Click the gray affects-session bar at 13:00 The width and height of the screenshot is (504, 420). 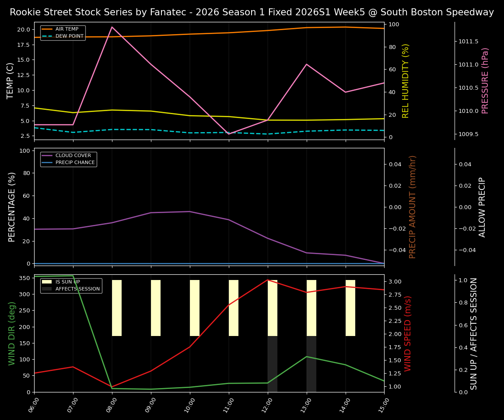(311, 363)
